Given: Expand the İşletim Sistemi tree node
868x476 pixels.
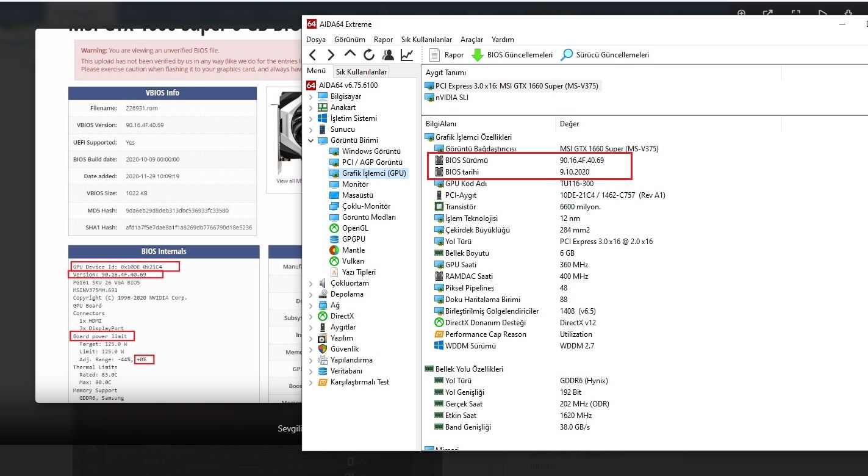Looking at the screenshot, I should pyautogui.click(x=311, y=118).
